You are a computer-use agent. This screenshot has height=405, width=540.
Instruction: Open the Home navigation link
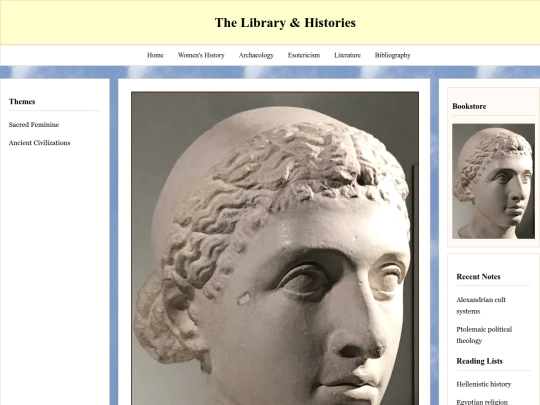pos(155,55)
